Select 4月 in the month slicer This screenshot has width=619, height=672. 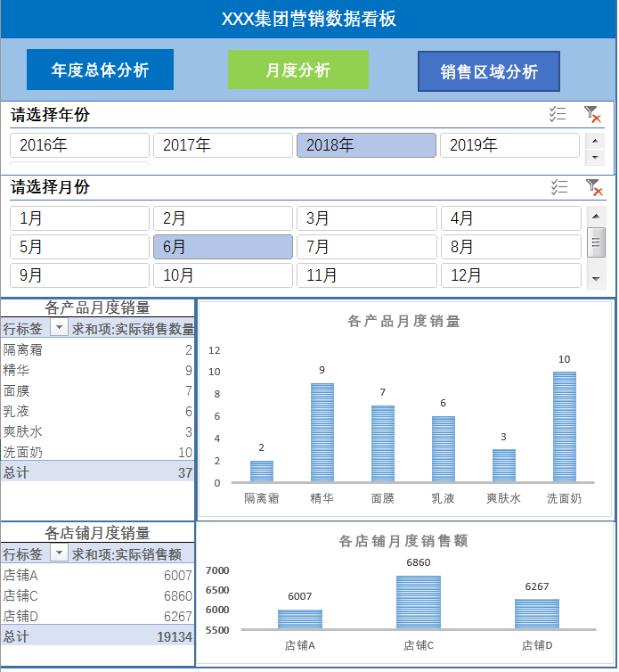click(511, 218)
